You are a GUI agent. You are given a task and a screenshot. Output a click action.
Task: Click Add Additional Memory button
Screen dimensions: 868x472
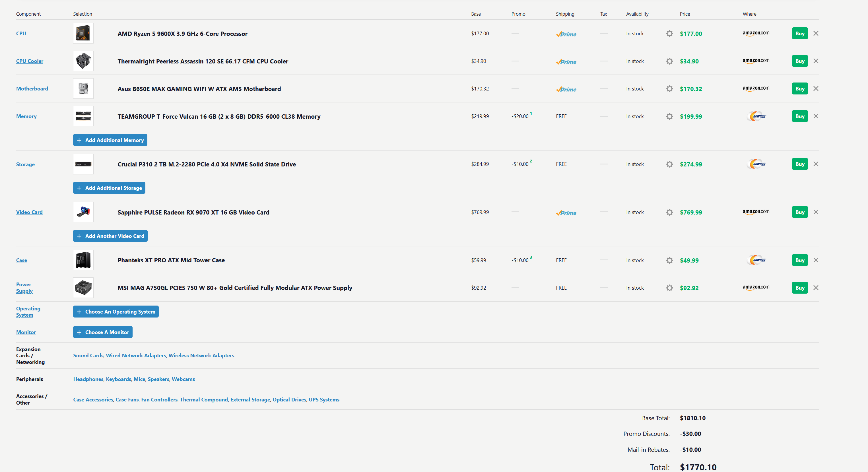110,140
